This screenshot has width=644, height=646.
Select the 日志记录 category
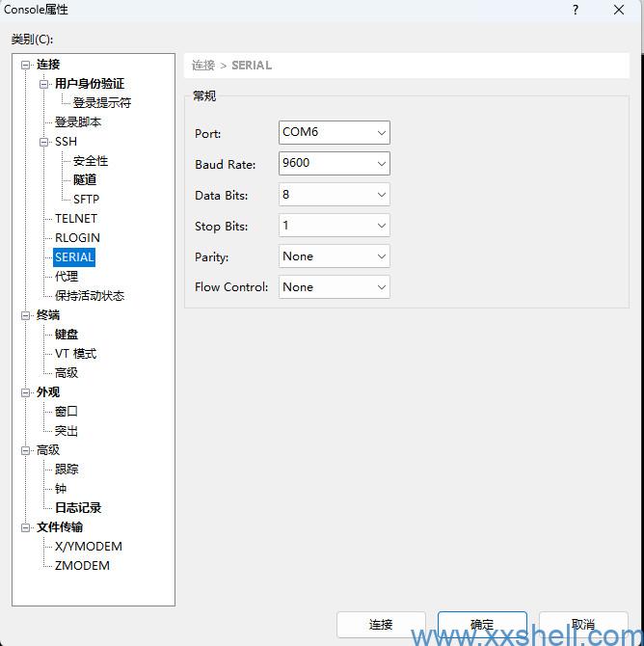point(77,508)
